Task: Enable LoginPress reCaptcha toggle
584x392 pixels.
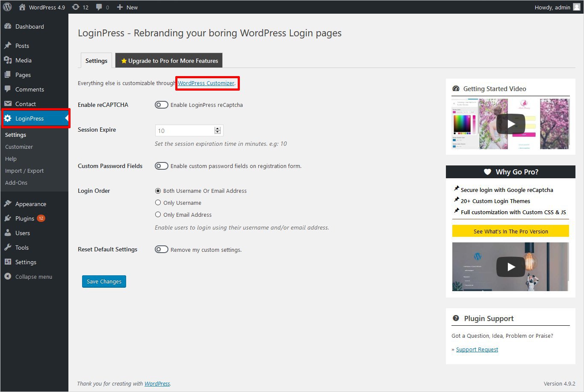Action: point(161,105)
